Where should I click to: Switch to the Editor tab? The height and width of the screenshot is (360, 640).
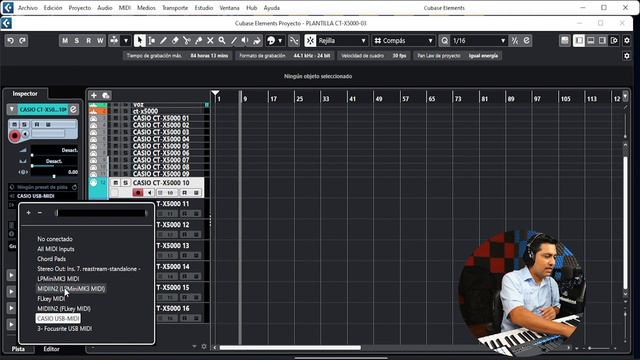51,349
